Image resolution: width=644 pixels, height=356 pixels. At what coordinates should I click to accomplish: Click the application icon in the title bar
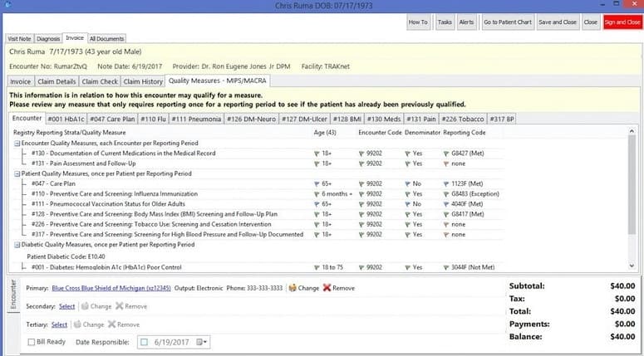tap(7, 4)
